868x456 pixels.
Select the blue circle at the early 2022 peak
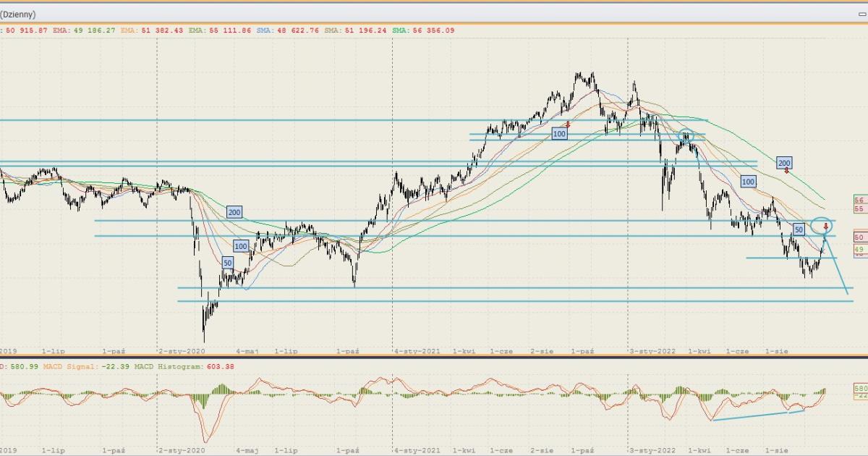(x=686, y=135)
